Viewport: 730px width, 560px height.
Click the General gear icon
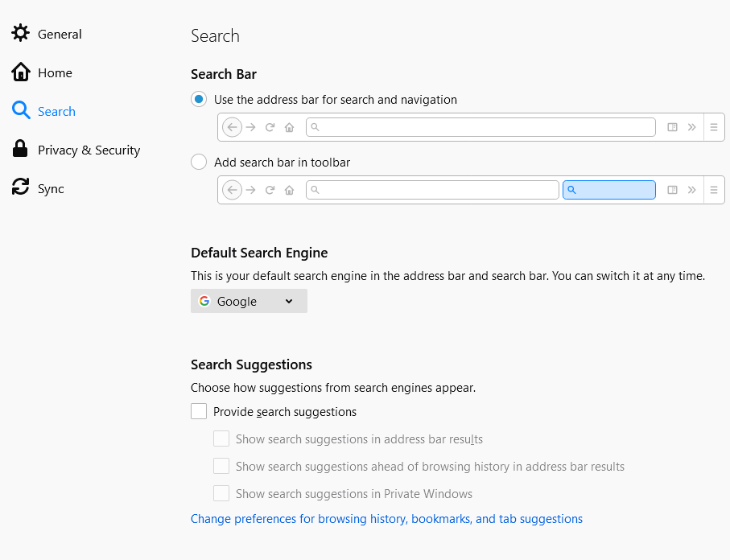coord(21,34)
